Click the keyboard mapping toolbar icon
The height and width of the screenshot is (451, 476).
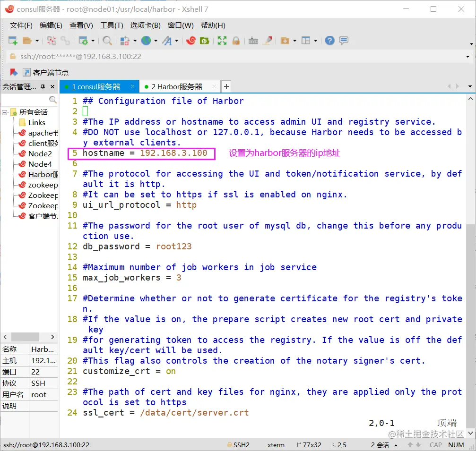pos(253,40)
